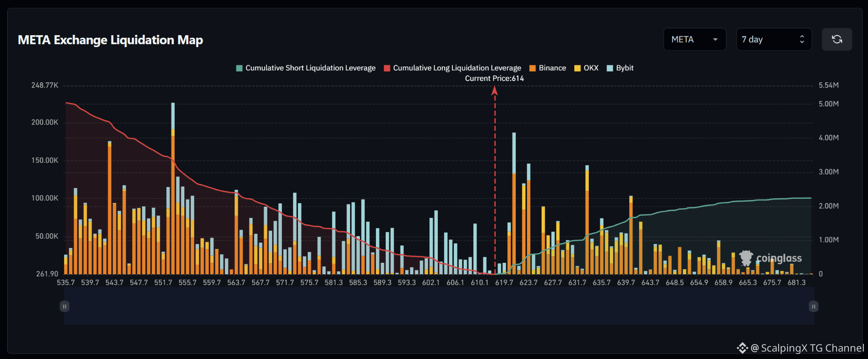Toggle Cumulative Long Liquidation Leverage legend
The height and width of the screenshot is (359, 868).
pyautogui.click(x=452, y=68)
